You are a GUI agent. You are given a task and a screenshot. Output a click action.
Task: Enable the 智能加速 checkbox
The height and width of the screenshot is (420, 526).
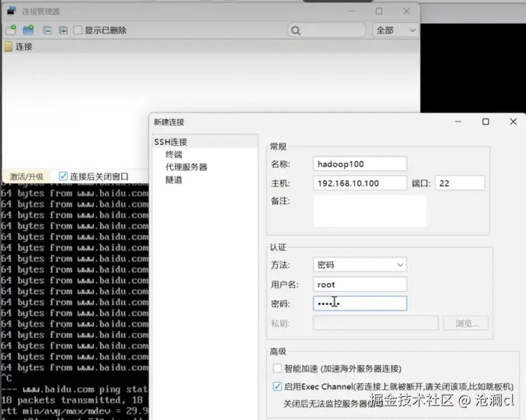tap(277, 368)
